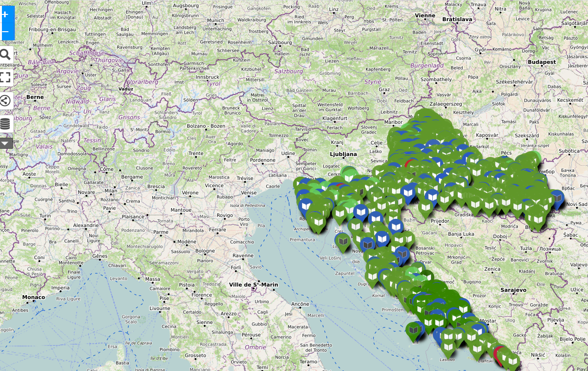Click the blue marker beside Novi Sad
This screenshot has width=588, height=371.
(557, 197)
